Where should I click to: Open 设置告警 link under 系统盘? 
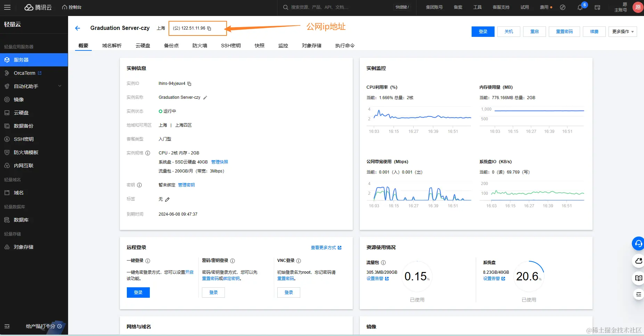pos(494,279)
